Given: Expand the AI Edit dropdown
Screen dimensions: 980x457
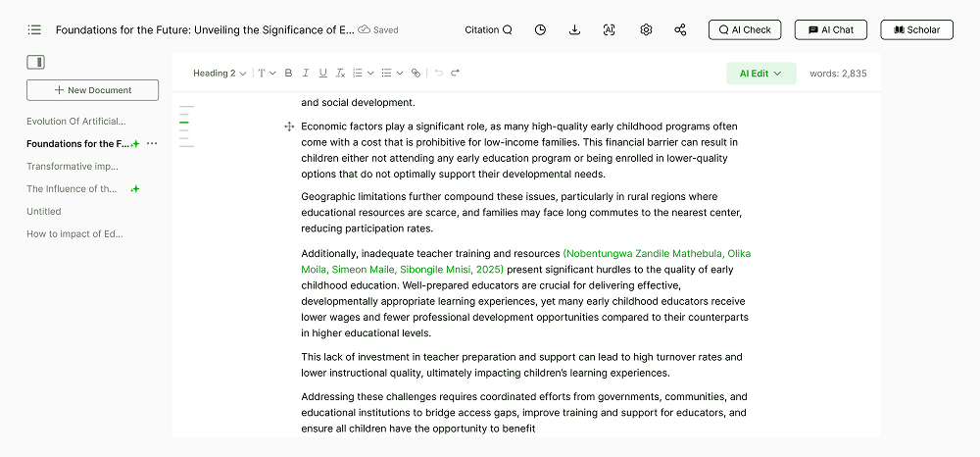Looking at the screenshot, I should (x=760, y=74).
